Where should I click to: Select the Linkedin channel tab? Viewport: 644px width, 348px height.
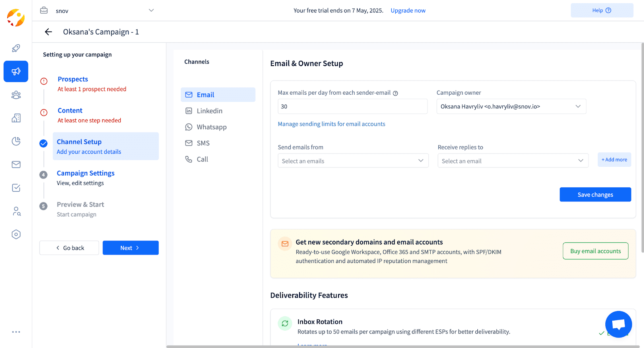(x=209, y=111)
